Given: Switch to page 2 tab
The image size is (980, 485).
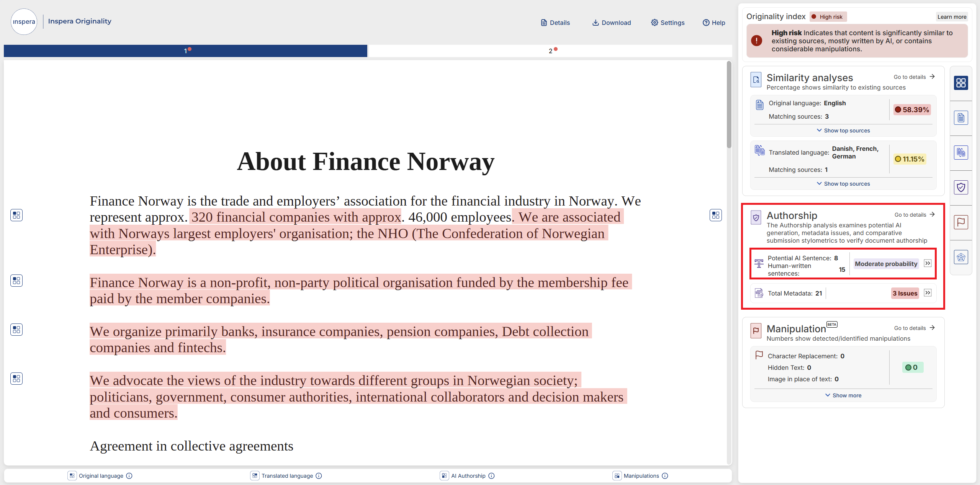Looking at the screenshot, I should pyautogui.click(x=550, y=51).
